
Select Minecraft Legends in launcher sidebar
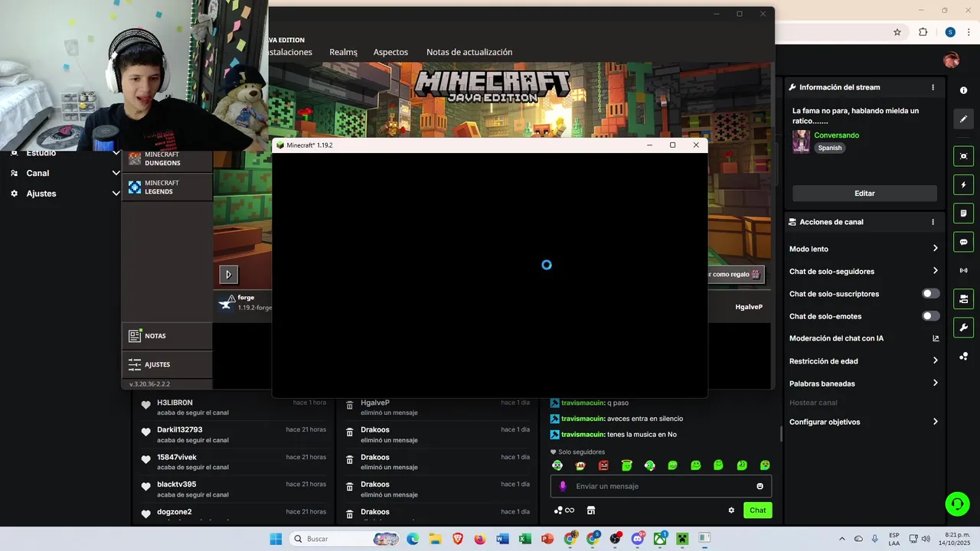coord(167,187)
